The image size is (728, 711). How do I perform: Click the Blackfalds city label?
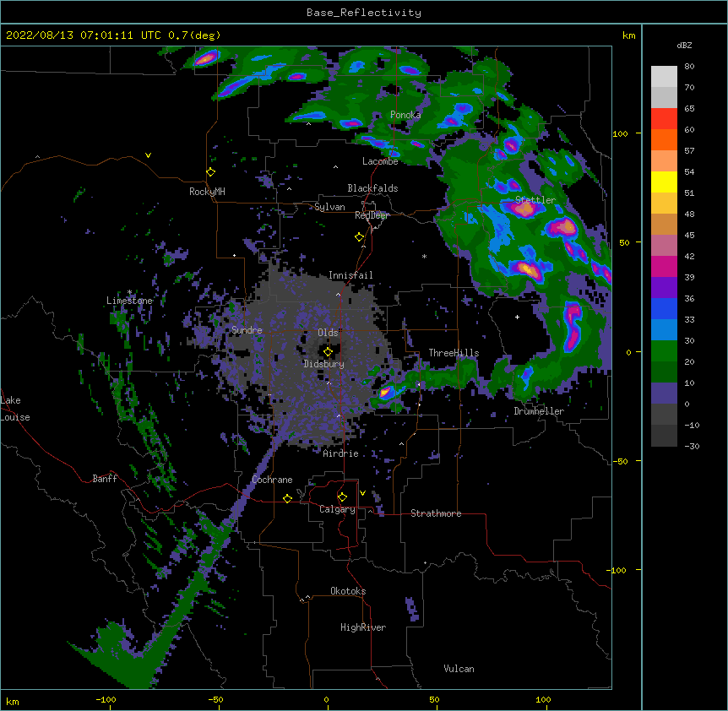[372, 188]
